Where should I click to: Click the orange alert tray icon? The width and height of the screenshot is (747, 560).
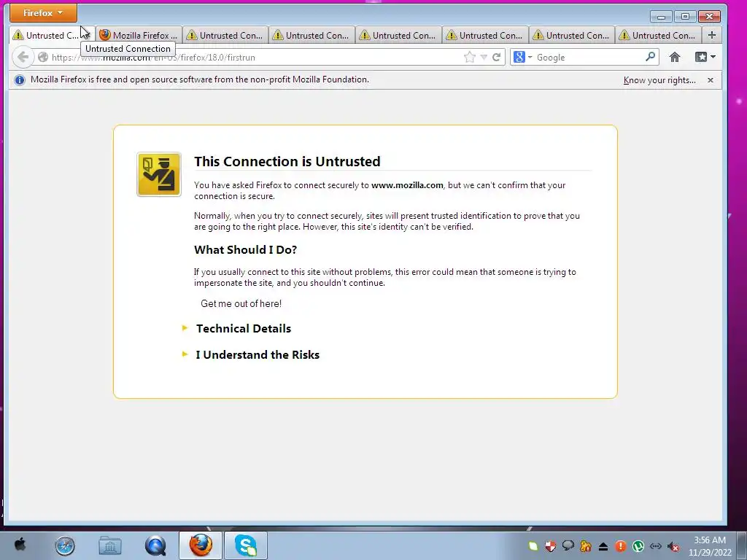pyautogui.click(x=620, y=546)
